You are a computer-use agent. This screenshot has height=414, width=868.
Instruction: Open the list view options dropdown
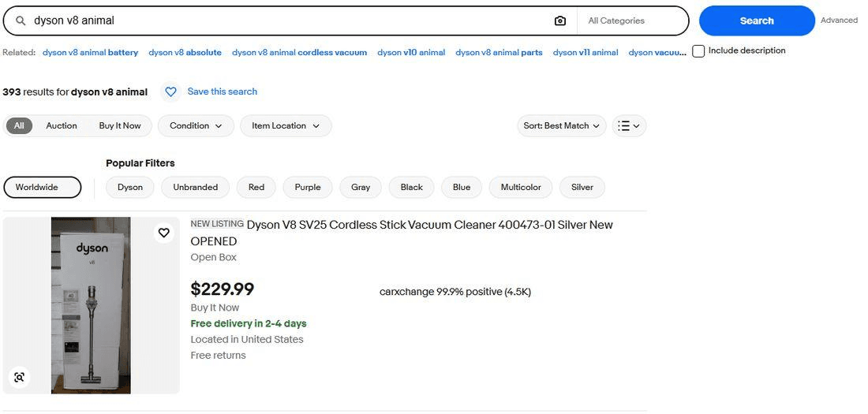tap(629, 126)
